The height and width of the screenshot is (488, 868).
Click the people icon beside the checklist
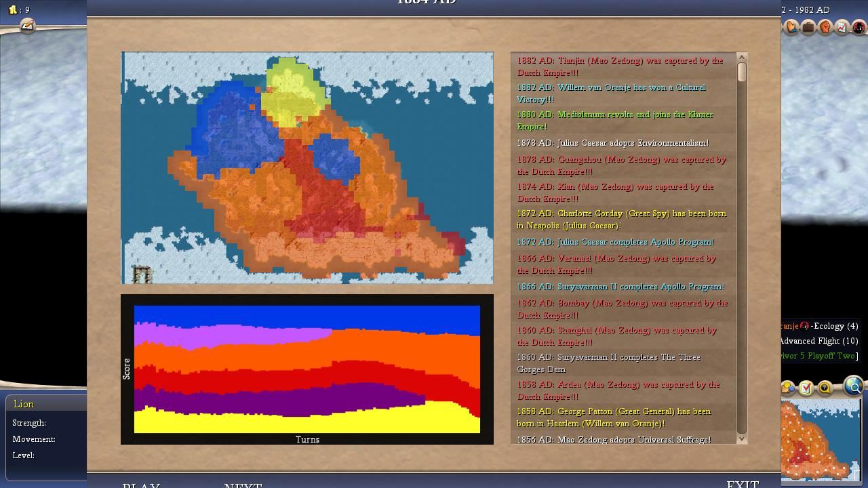[x=789, y=388]
